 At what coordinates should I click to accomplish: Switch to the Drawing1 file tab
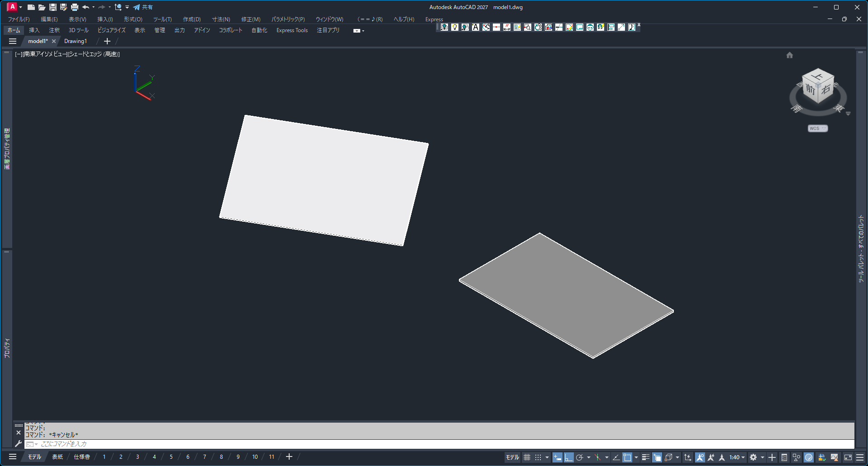[x=75, y=41]
